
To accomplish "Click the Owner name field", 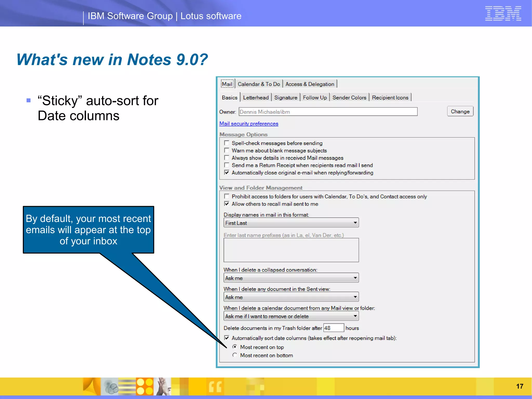I will 328,112.
